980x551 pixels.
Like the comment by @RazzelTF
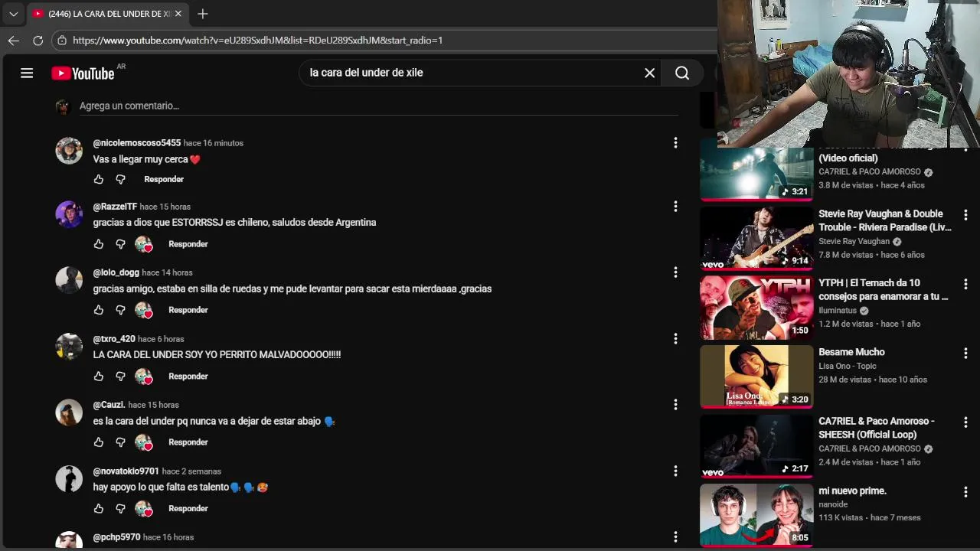99,244
